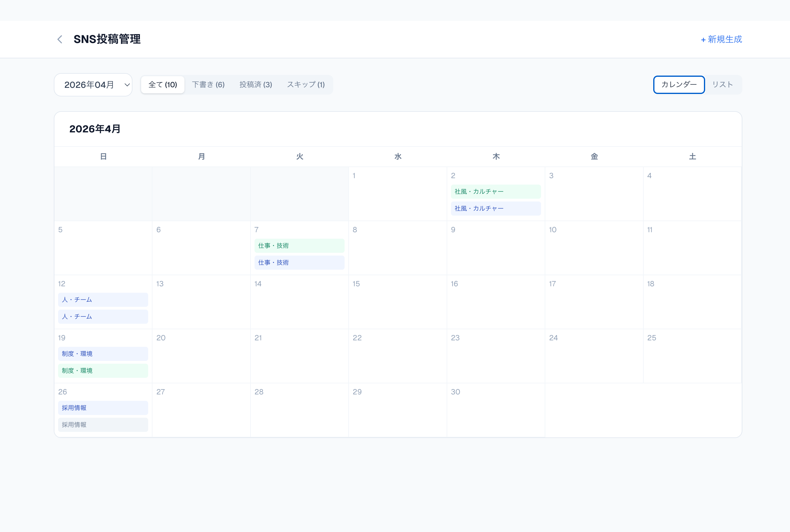The image size is (790, 532).
Task: Switch to リスト view
Action: pos(722,84)
